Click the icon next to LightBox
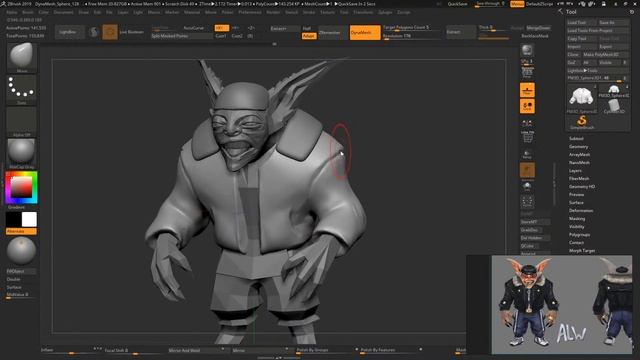The height and width of the screenshot is (360, 640). pyautogui.click(x=93, y=32)
